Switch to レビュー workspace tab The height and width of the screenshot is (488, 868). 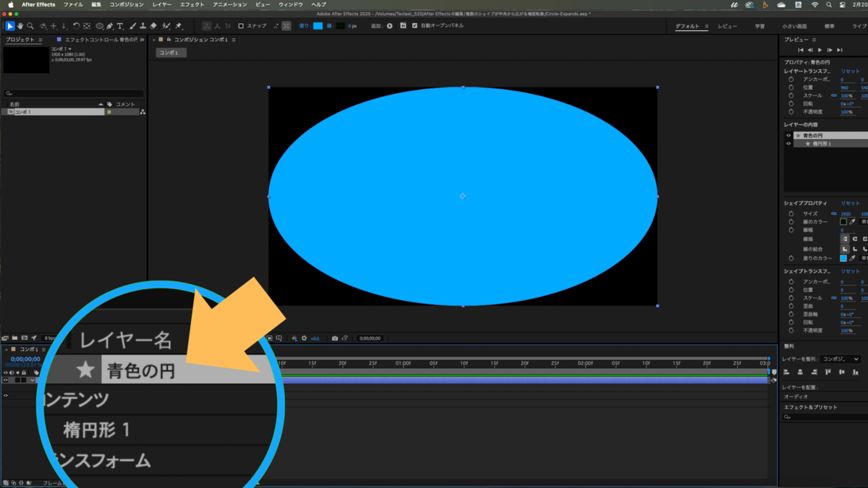point(727,26)
